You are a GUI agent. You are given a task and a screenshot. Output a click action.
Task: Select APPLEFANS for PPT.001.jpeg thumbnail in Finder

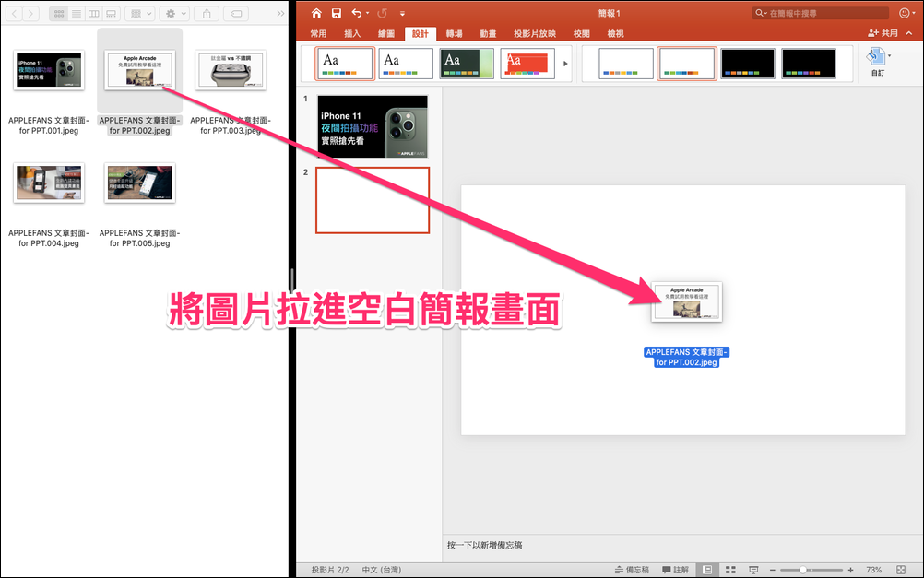coord(49,70)
